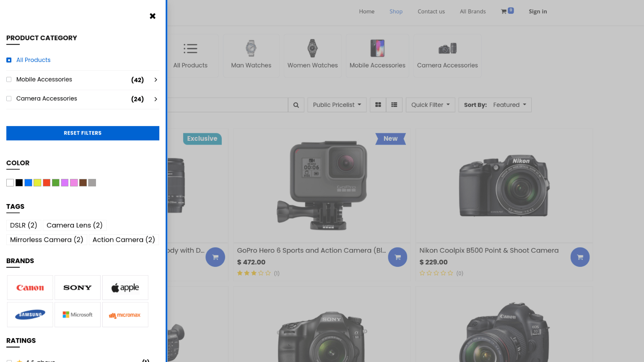This screenshot has width=644, height=362.
Task: Pick the black color swatch
Action: [19, 183]
